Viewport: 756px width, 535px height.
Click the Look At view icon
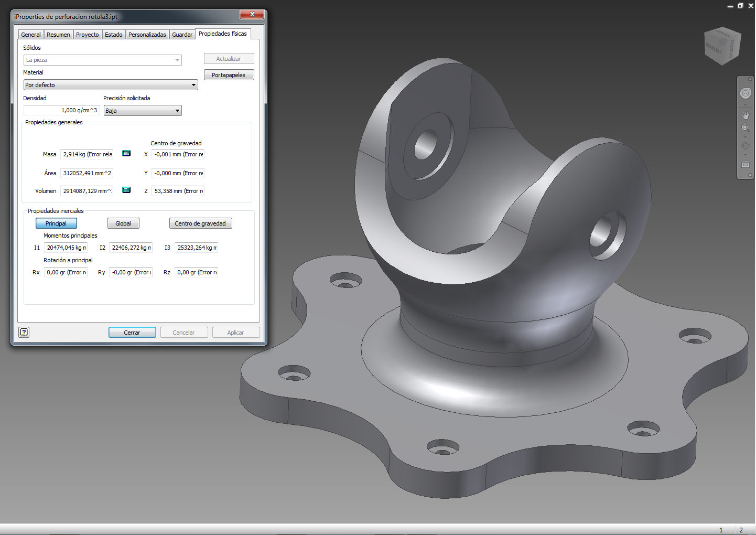pyautogui.click(x=745, y=164)
